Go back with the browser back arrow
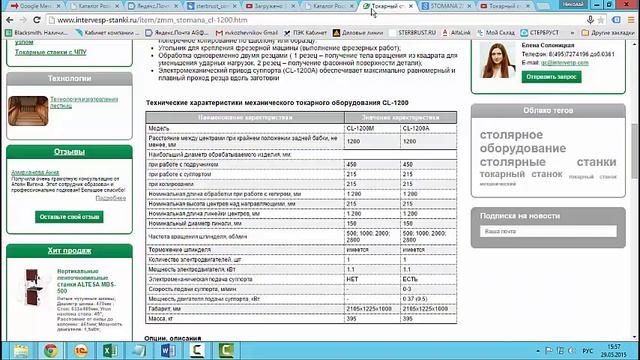 10,20
